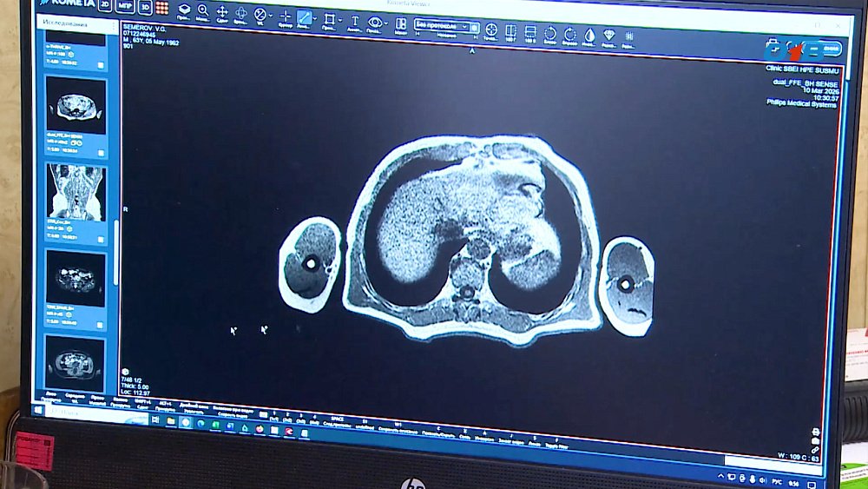
Task: Select the text annotation tool
Action: point(354,20)
